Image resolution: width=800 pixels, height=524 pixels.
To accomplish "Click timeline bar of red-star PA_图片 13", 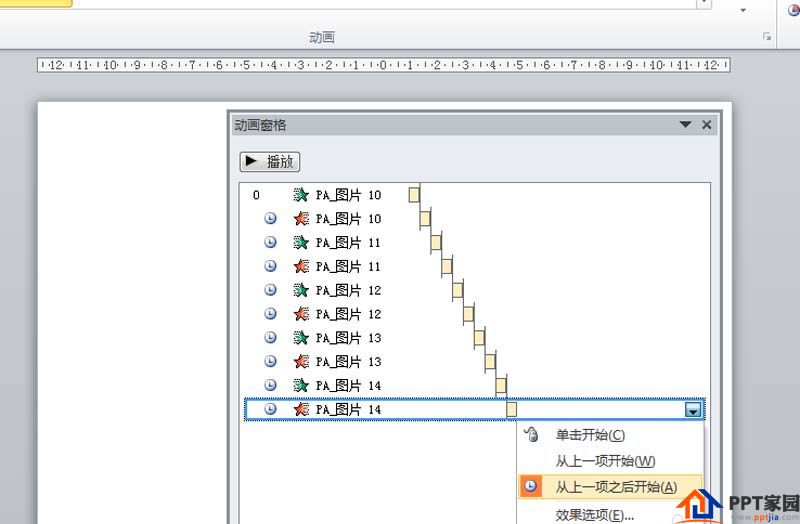I will click(x=490, y=361).
